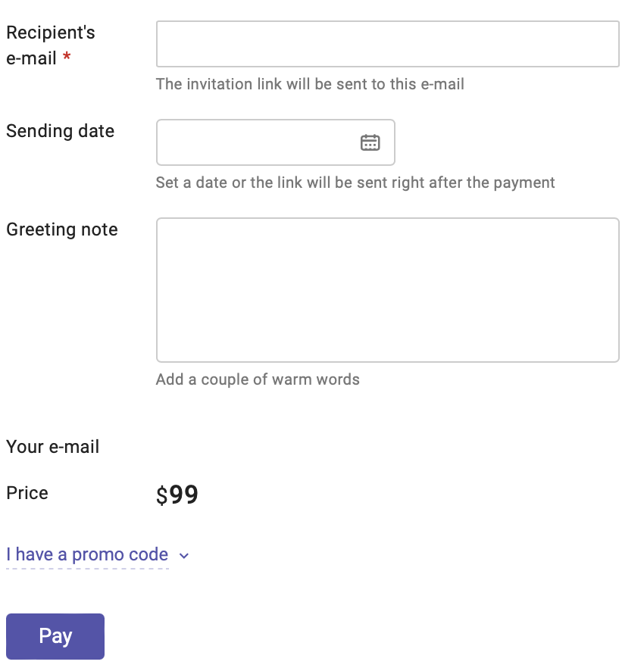Select the Sending date text field
Screen dimensions: 644x671
258,142
